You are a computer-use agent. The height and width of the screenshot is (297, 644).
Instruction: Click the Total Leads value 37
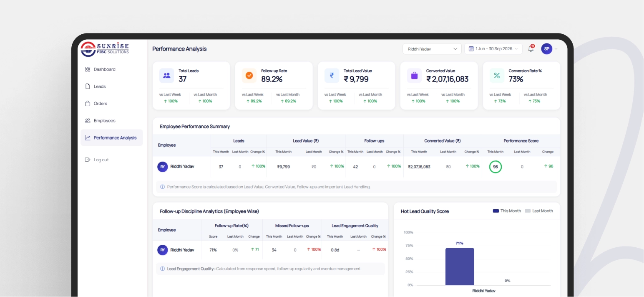click(x=183, y=79)
